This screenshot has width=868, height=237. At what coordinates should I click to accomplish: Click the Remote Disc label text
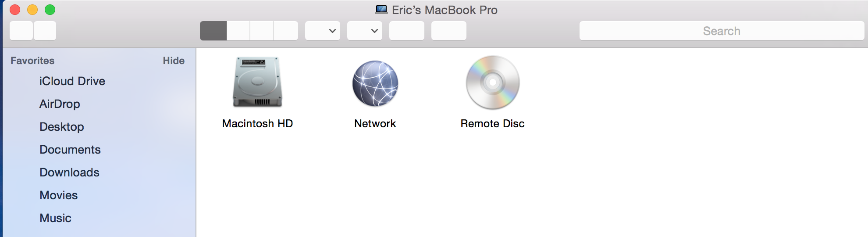[x=493, y=124]
